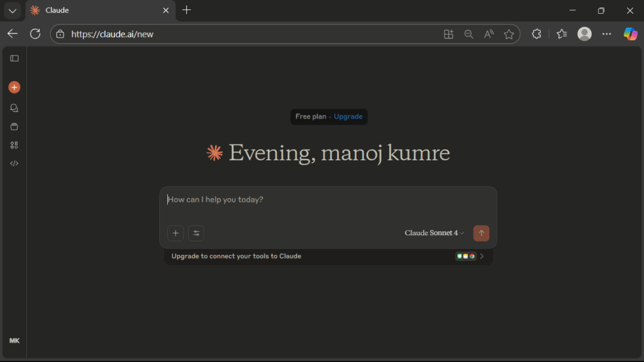Screen dimensions: 644x362
Task: Open the browser tab list dropdown
Action: pyautogui.click(x=13, y=11)
